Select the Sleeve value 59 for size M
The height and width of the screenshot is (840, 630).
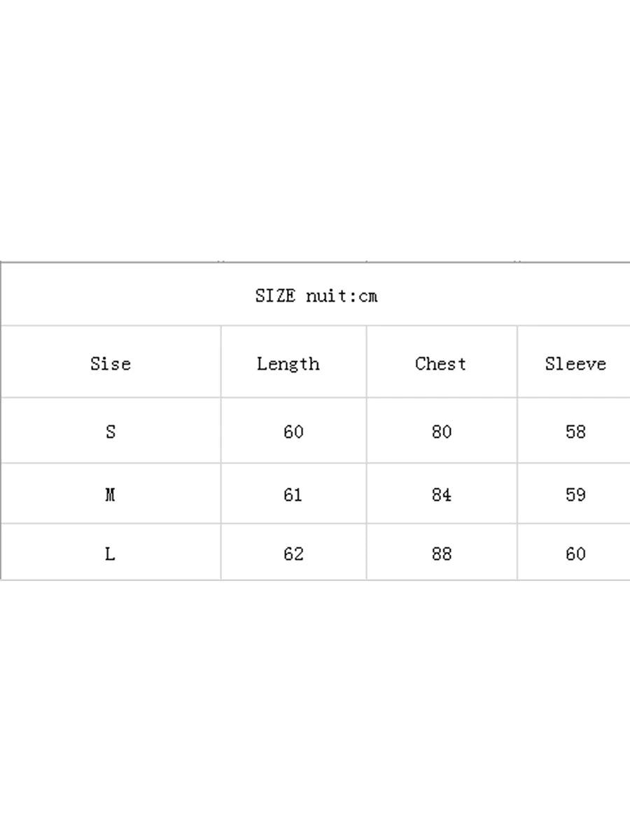[575, 495]
